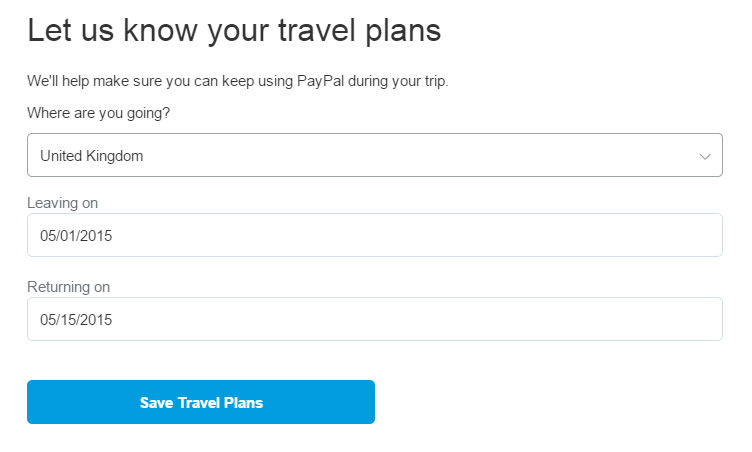Click the 'Returning on' field label
752x452 pixels.
(x=69, y=287)
